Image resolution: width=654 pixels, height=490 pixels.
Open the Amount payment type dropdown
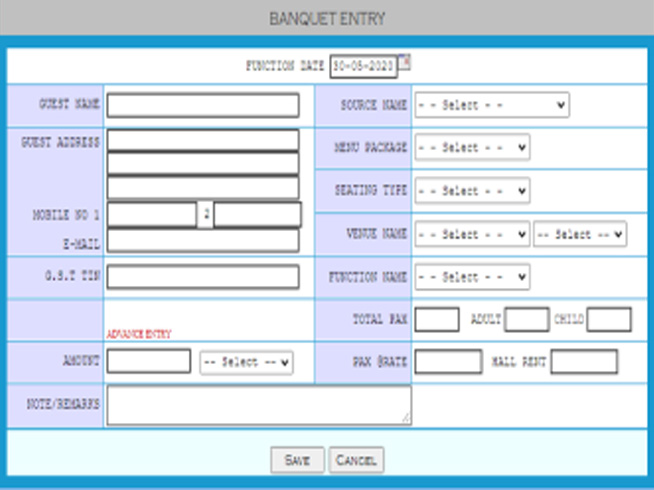click(x=246, y=362)
